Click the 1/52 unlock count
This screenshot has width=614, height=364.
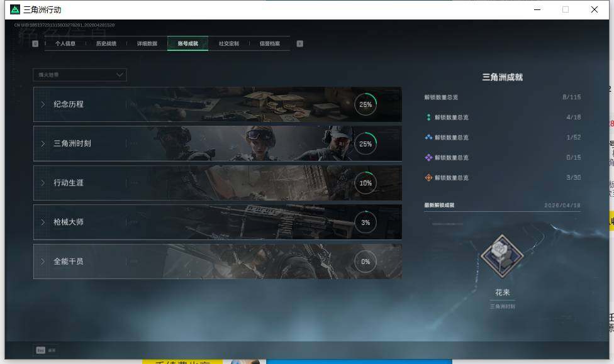click(573, 138)
